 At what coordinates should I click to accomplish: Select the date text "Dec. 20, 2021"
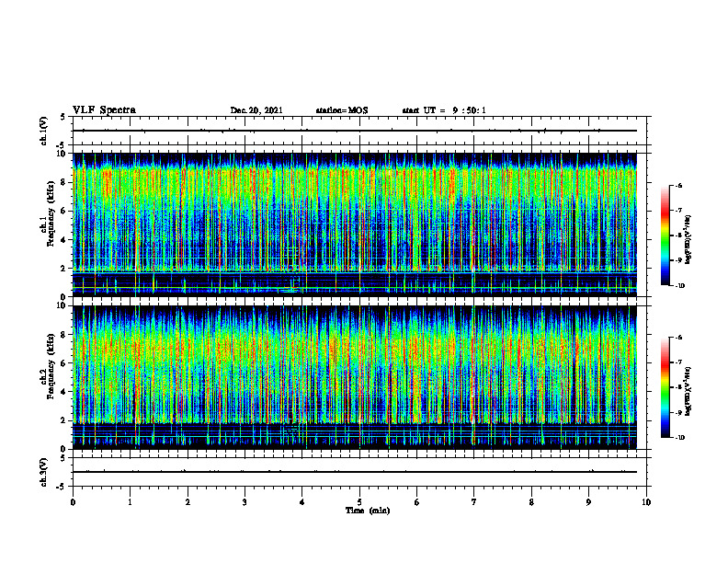[x=256, y=110]
